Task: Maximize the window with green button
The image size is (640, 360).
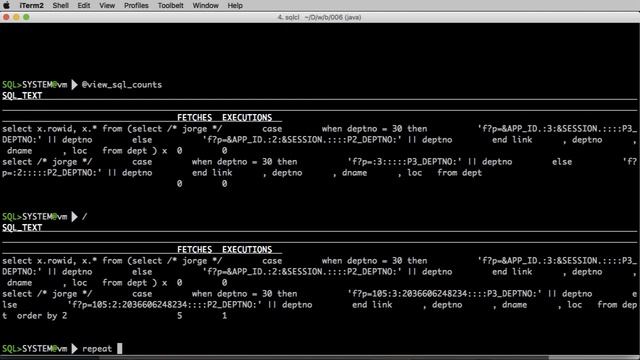Action: (26, 17)
